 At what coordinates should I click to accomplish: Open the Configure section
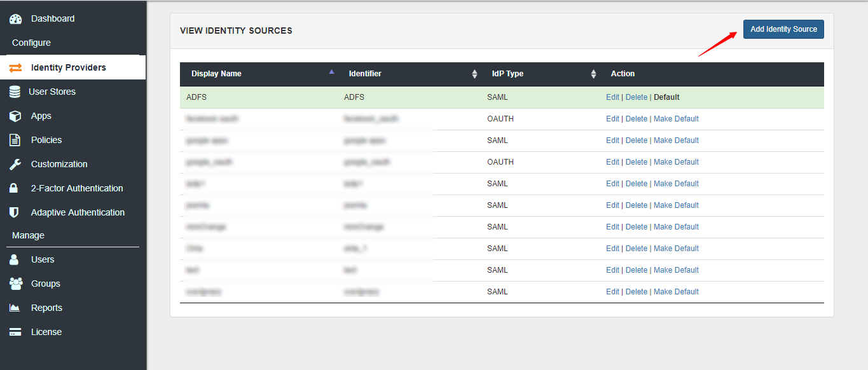(30, 42)
